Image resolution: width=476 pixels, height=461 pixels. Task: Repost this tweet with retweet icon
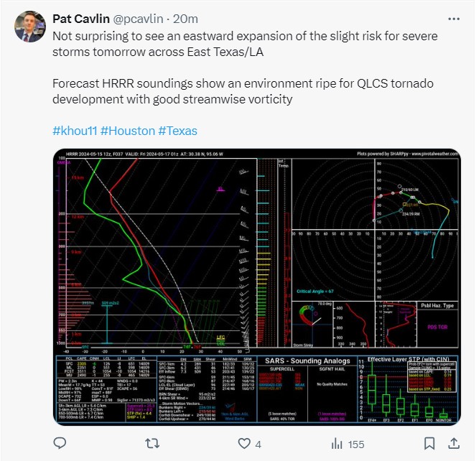click(x=152, y=444)
